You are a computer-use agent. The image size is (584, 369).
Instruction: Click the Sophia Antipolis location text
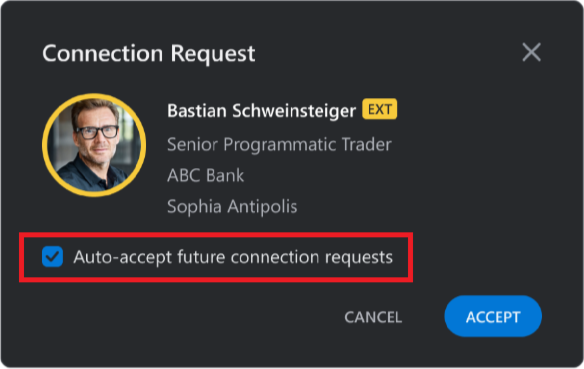pos(232,206)
